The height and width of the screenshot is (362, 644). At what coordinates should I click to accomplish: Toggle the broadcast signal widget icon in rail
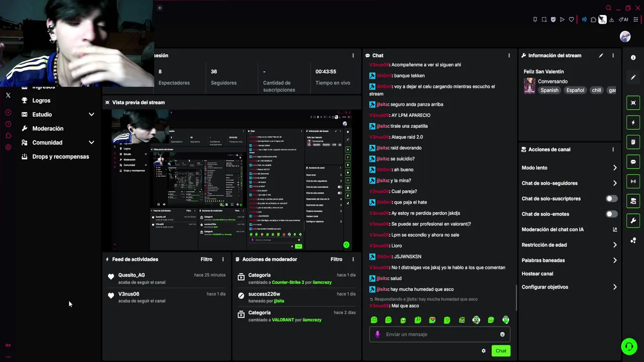[x=633, y=181]
